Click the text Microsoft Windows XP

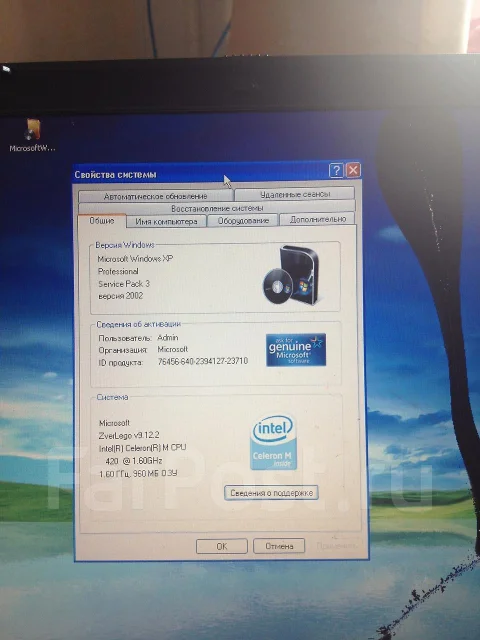[x=135, y=259]
